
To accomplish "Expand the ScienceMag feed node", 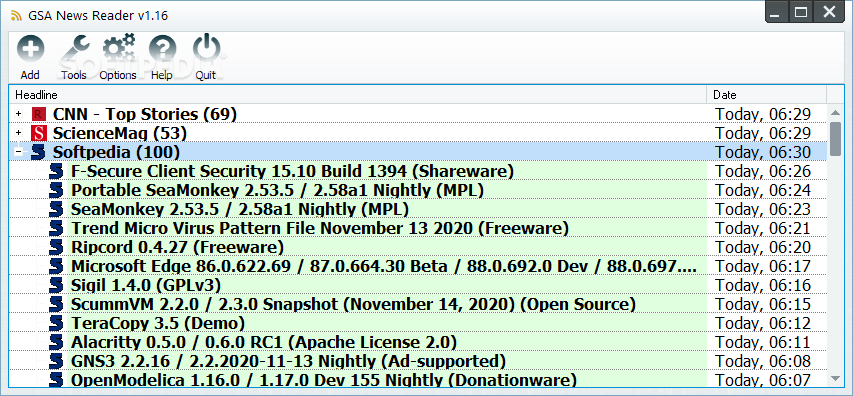I will tap(19, 133).
